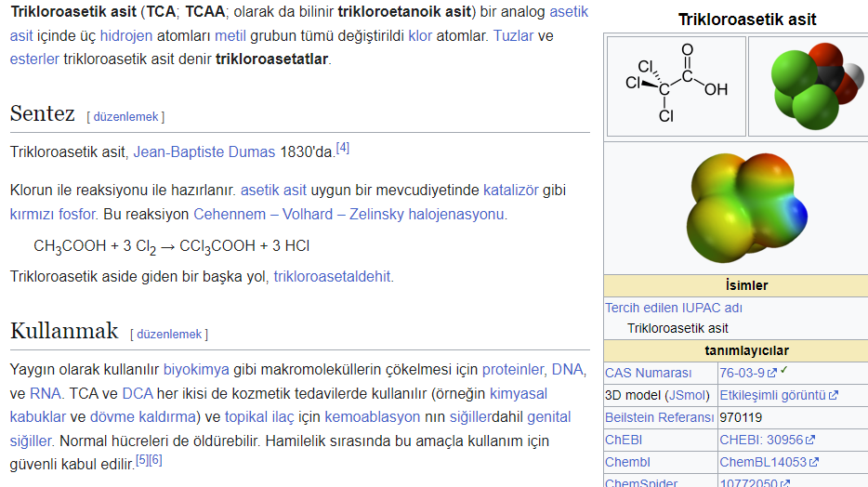Click the external-link icon next to 76-03-9
Screen dimensions: 868x487
(771, 374)
